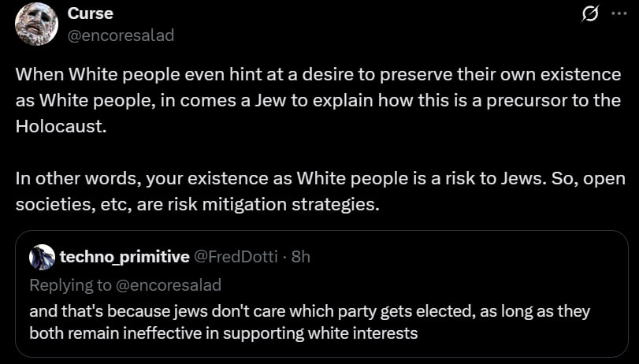Click the separator dot before 8h
Screen dimensions: 639x364
[285, 257]
